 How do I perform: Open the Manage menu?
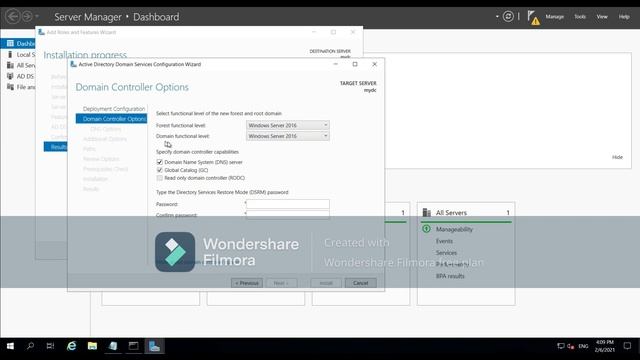554,17
